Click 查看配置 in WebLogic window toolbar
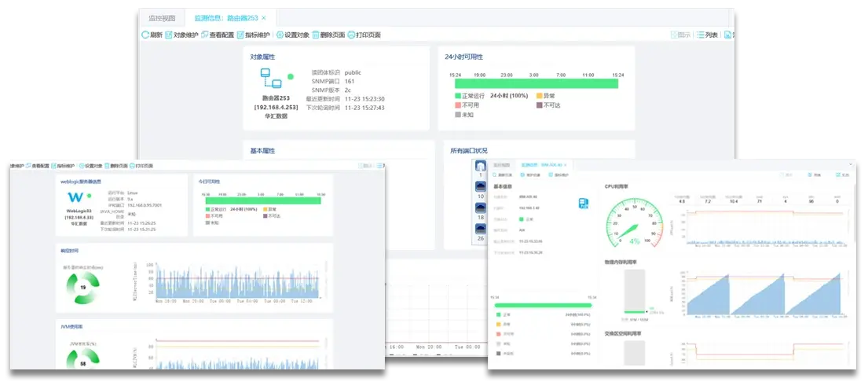Image resolution: width=868 pixels, height=382 pixels. point(38,166)
